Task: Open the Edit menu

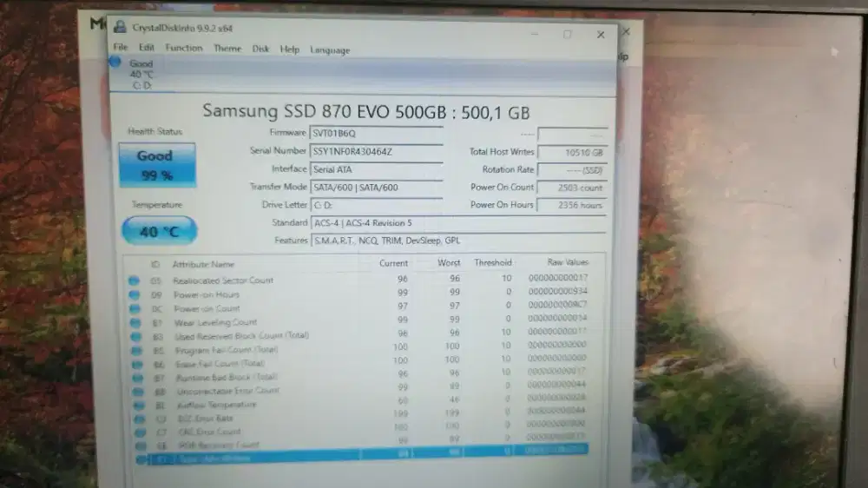Action: pyautogui.click(x=146, y=48)
